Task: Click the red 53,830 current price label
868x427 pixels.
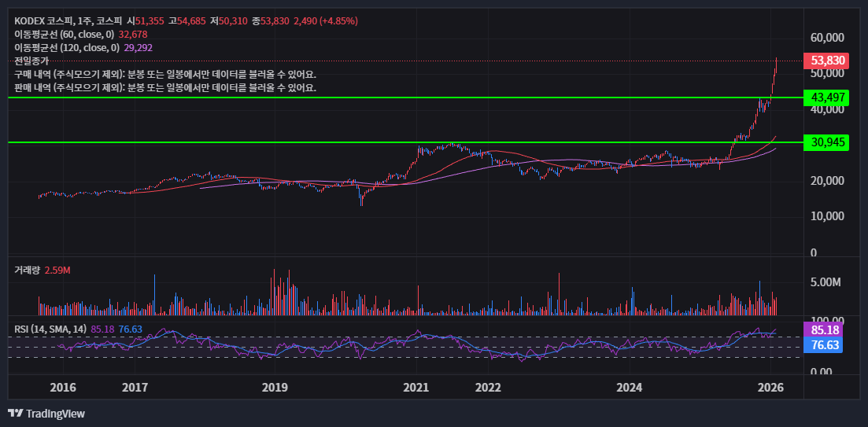Action: (828, 61)
